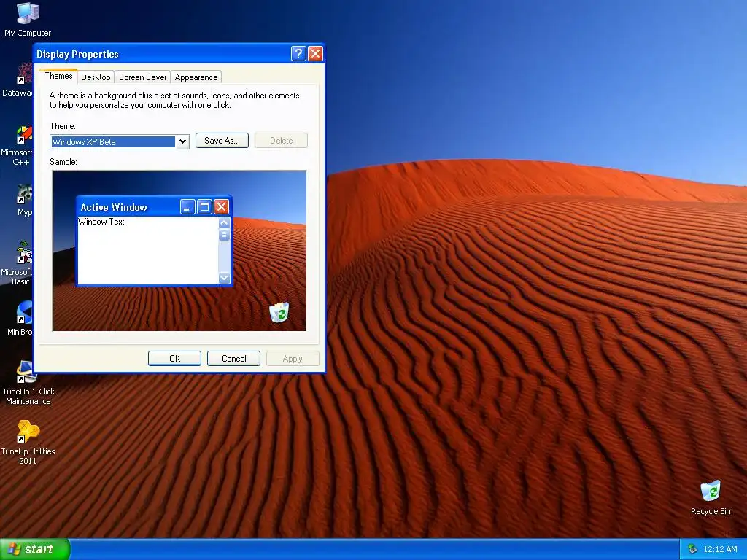Close the Display Properties dialog
747x560 pixels.
(315, 53)
